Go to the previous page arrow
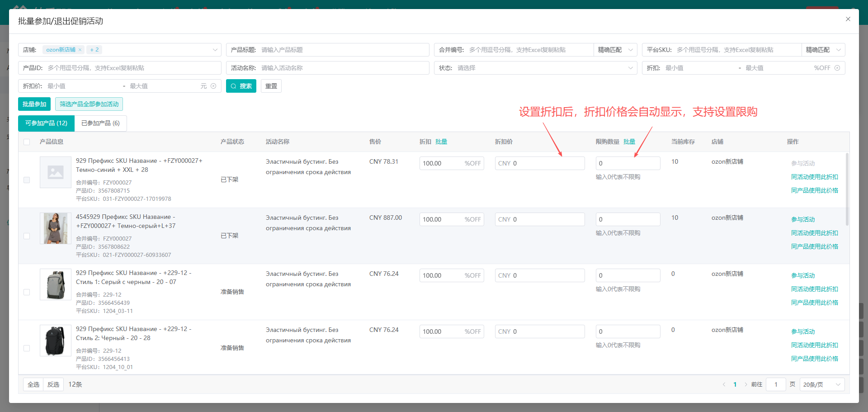Image resolution: width=868 pixels, height=412 pixels. click(724, 384)
